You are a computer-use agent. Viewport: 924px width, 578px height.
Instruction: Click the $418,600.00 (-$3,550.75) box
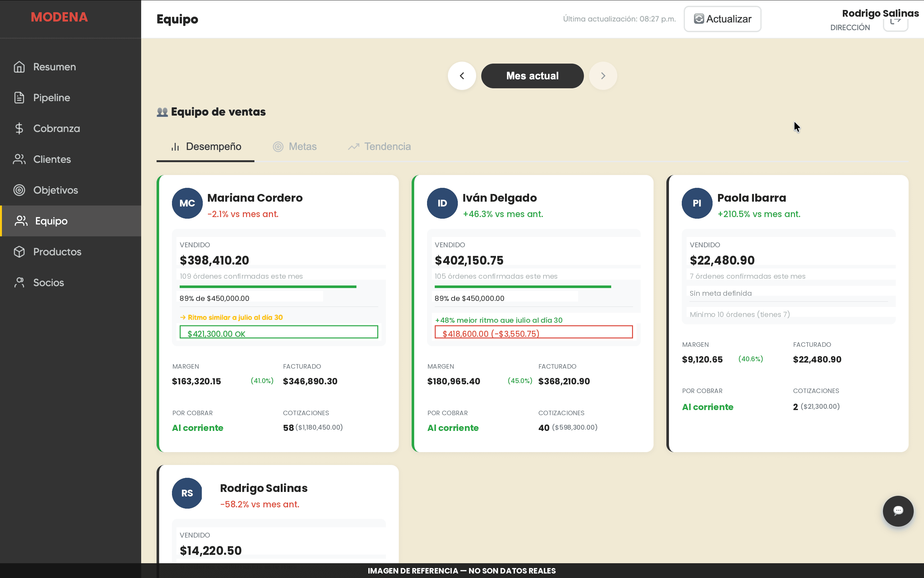click(534, 332)
